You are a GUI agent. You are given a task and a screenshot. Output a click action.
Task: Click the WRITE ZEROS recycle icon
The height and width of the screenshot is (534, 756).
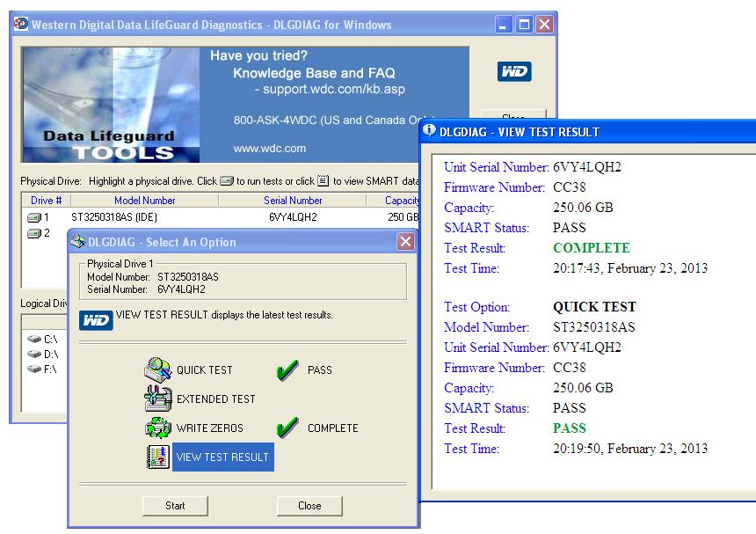coord(157,428)
